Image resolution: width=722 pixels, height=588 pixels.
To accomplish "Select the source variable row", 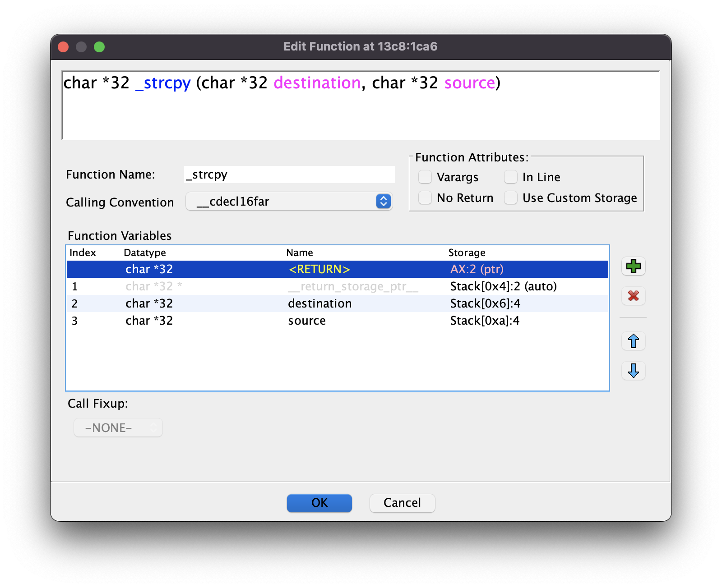I will (307, 321).
